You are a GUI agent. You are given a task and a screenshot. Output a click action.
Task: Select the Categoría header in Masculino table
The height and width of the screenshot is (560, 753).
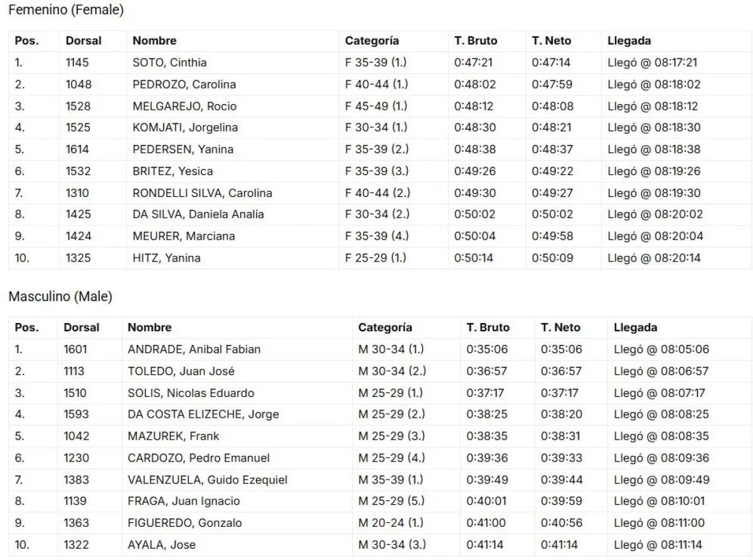[385, 327]
